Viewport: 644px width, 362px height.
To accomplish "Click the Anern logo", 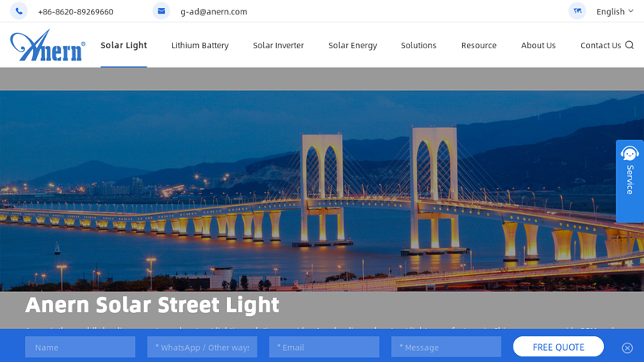I will pos(48,45).
